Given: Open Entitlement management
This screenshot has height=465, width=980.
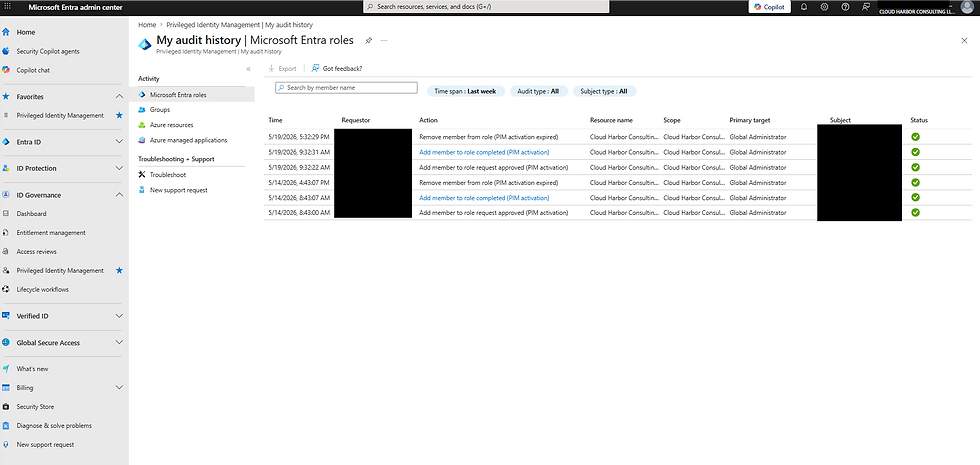Looking at the screenshot, I should click(x=51, y=232).
